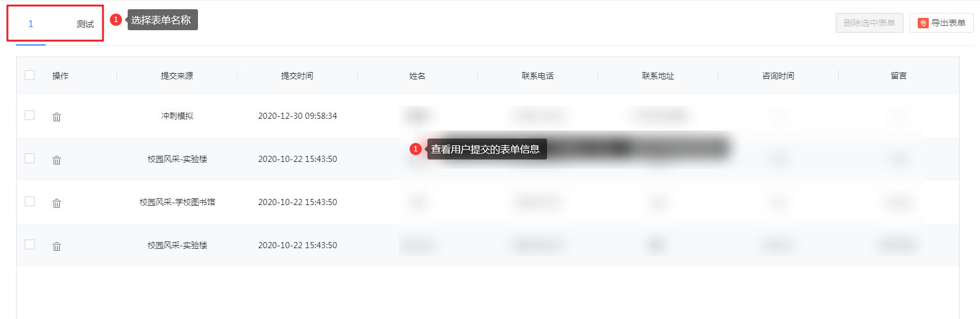The width and height of the screenshot is (980, 319).
Task: Click trash icon in the last table row
Action: tap(57, 246)
